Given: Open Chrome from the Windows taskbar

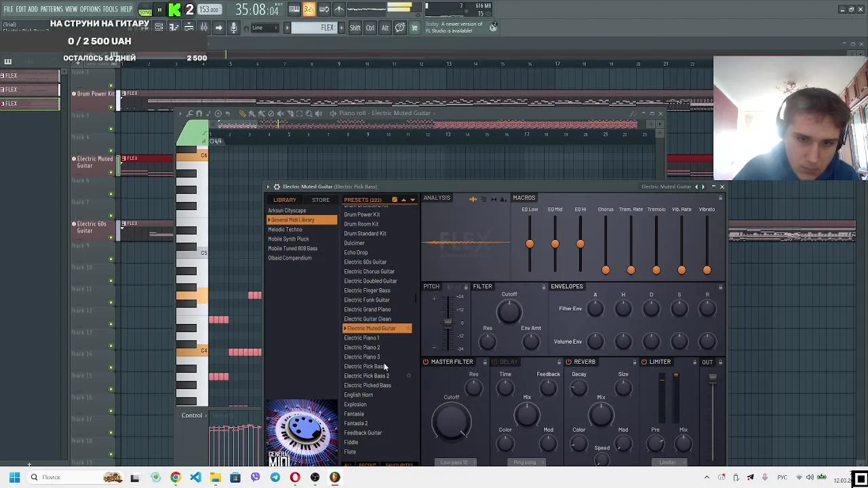Looking at the screenshot, I should pos(176,477).
